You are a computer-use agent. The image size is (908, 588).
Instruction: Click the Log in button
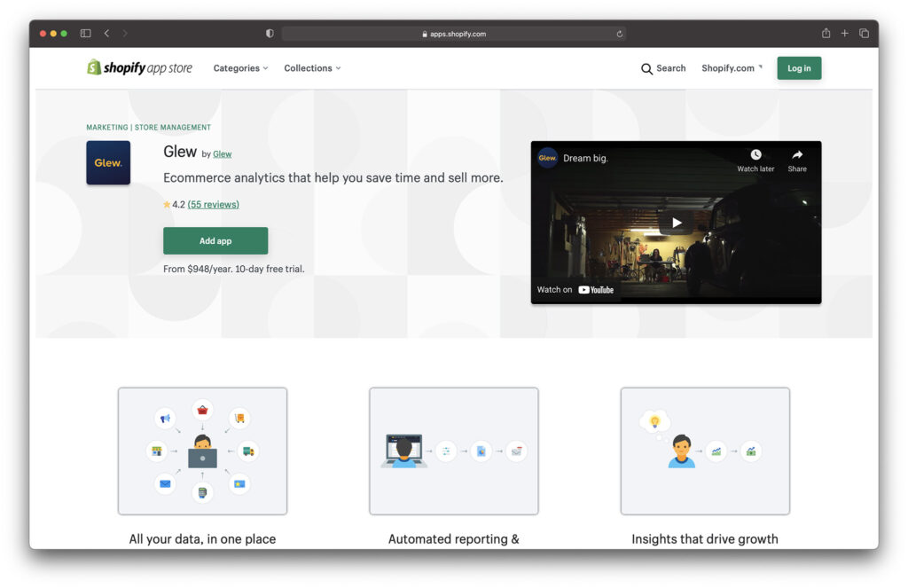(x=799, y=68)
